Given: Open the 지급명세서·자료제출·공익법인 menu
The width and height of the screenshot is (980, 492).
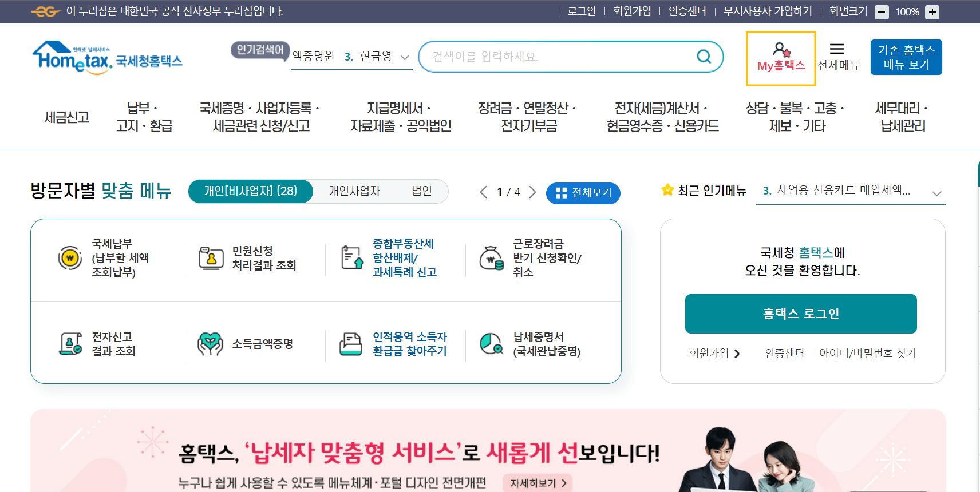Looking at the screenshot, I should pos(401,117).
